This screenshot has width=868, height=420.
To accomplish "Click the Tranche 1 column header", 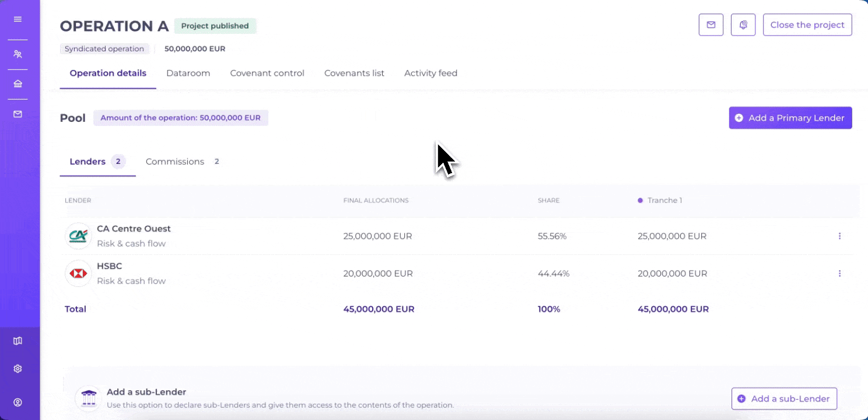I will pos(660,201).
